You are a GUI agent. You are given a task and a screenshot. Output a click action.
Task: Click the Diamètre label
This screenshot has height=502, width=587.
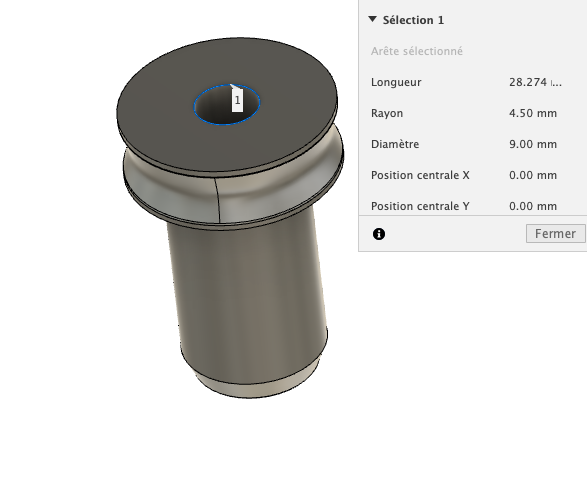tap(395, 144)
